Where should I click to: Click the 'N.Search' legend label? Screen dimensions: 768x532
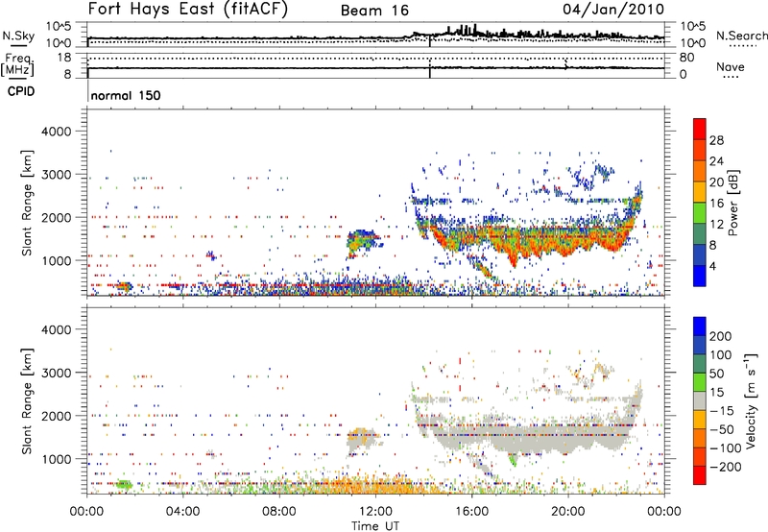741,36
